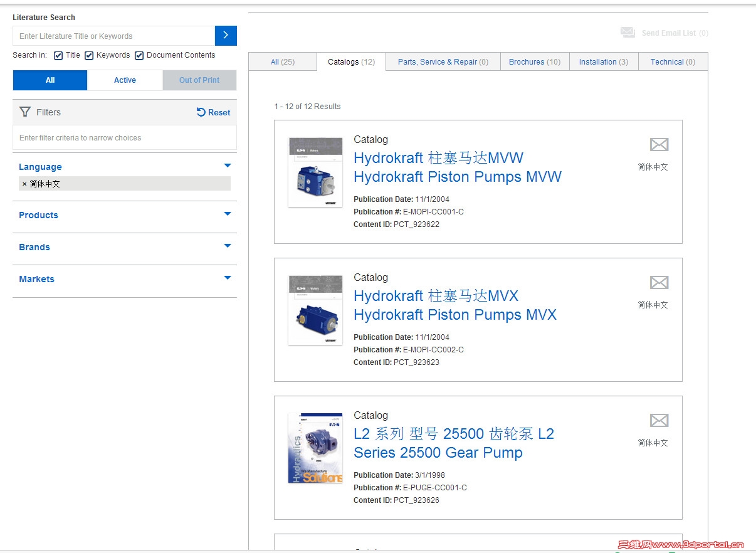
Task: Open the Technical (0) tab
Action: coord(673,61)
